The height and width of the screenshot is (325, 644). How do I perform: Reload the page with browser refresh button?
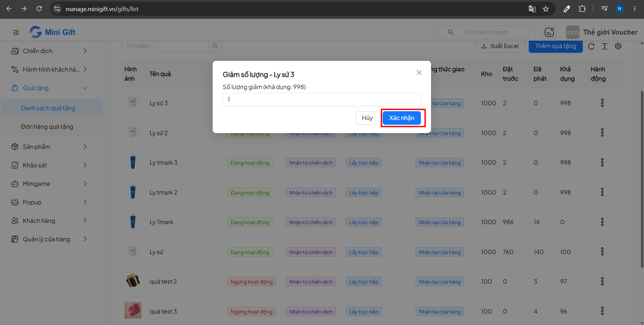click(x=39, y=9)
